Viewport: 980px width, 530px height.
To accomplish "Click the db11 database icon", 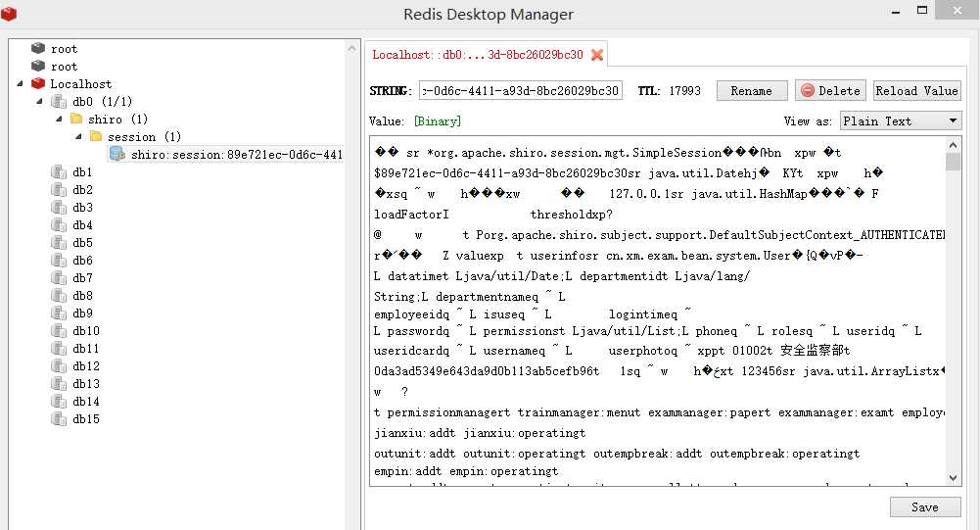I will (59, 349).
